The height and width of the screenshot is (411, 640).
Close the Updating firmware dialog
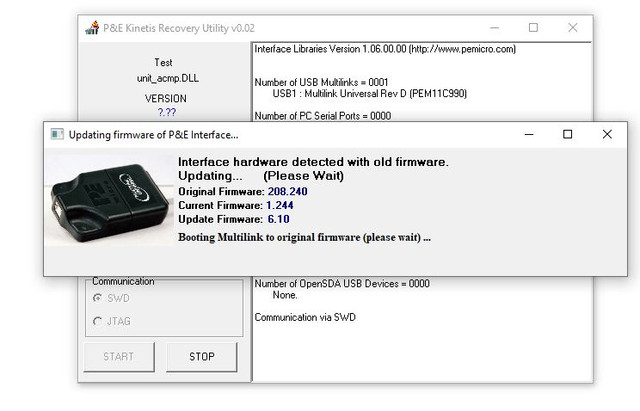[x=607, y=134]
